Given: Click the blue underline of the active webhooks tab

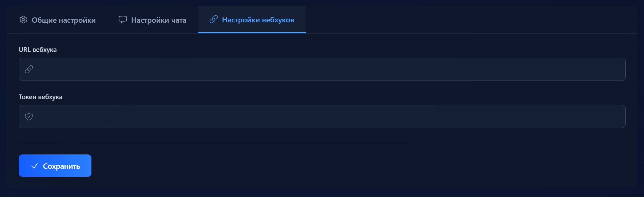Looking at the screenshot, I should coord(252,33).
